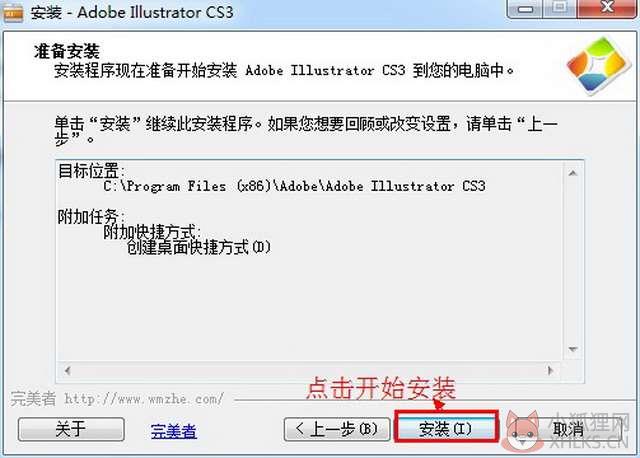Click the 目标位置 label

91,171
